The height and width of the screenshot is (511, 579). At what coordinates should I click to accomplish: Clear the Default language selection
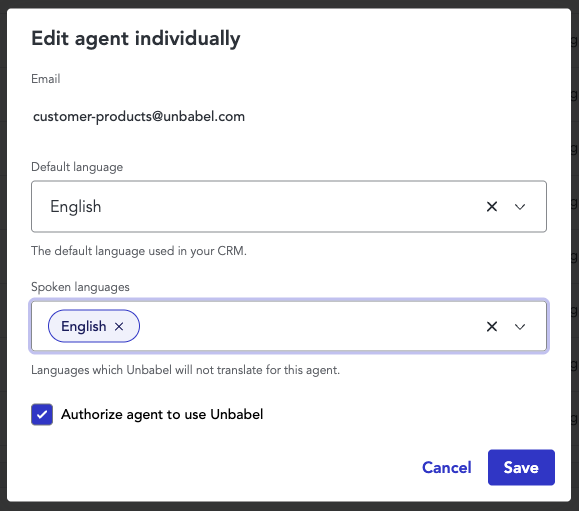click(x=492, y=206)
